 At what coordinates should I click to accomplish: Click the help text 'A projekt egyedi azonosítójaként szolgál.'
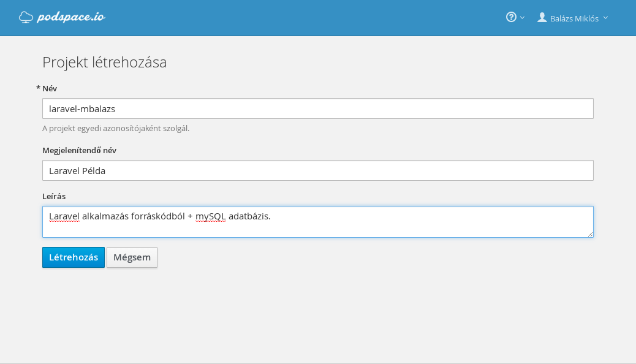116,129
